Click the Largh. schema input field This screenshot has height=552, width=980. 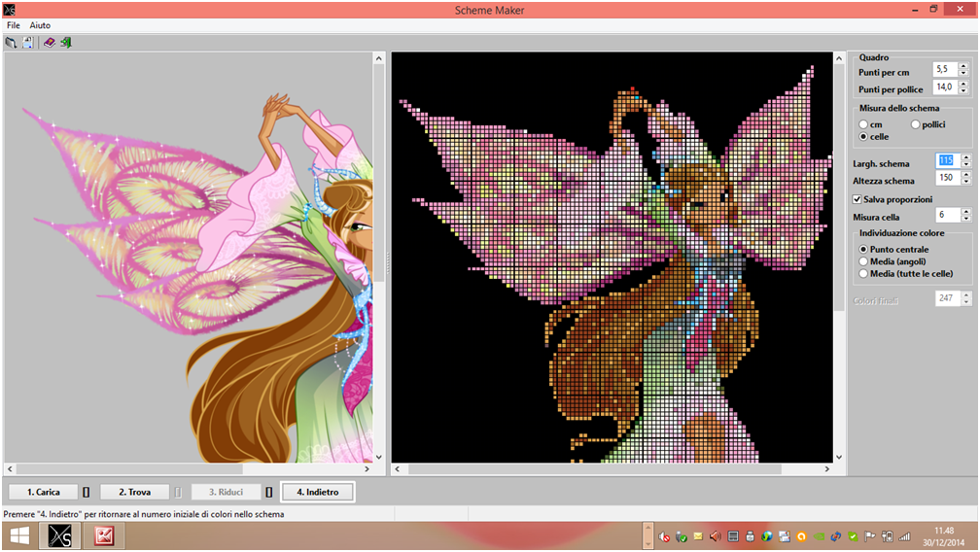point(948,160)
